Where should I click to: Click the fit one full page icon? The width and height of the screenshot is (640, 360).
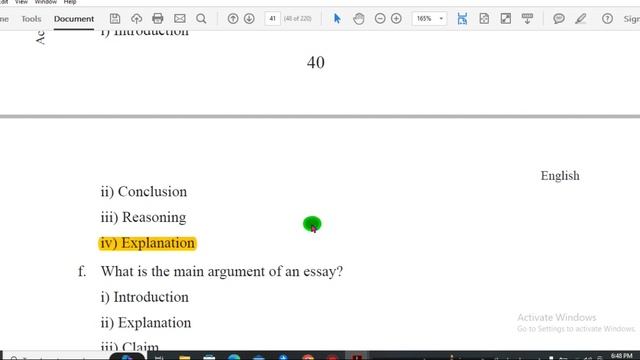pos(484,18)
